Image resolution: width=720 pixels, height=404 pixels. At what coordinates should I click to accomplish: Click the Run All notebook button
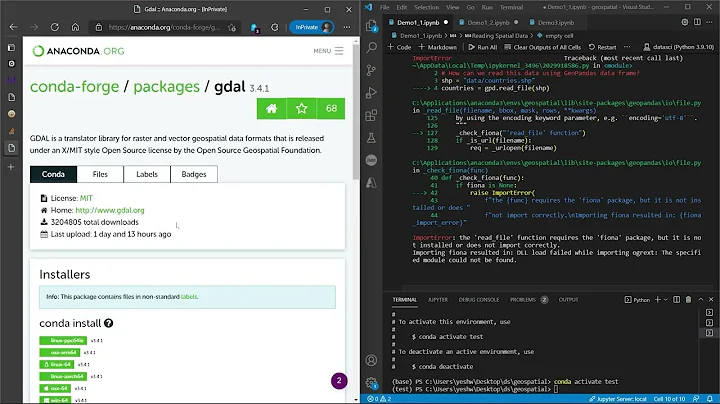(x=483, y=47)
